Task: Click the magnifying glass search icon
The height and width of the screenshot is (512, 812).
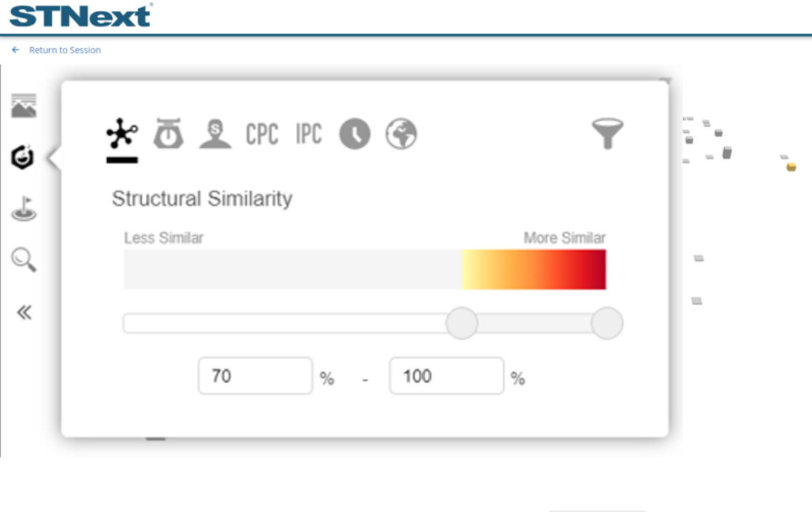Action: [24, 260]
